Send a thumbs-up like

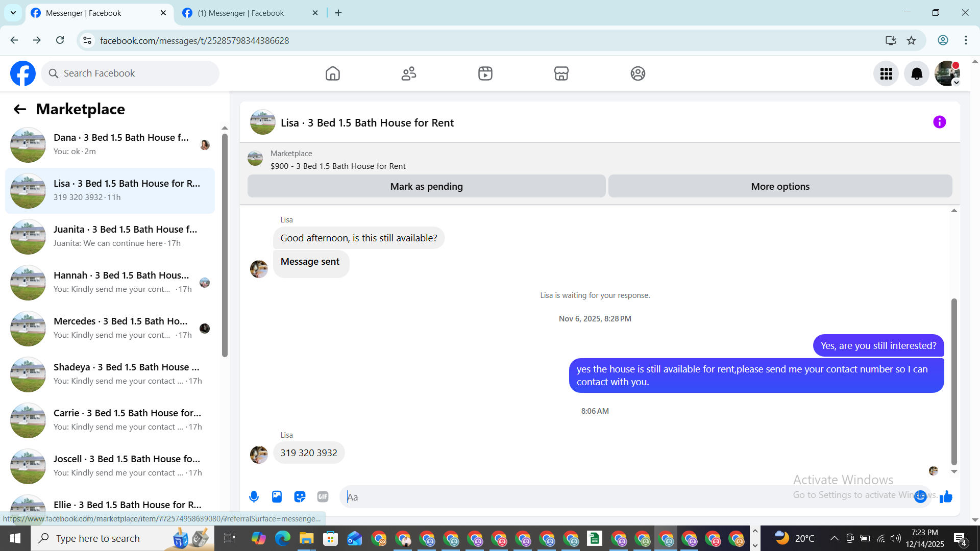click(x=946, y=496)
